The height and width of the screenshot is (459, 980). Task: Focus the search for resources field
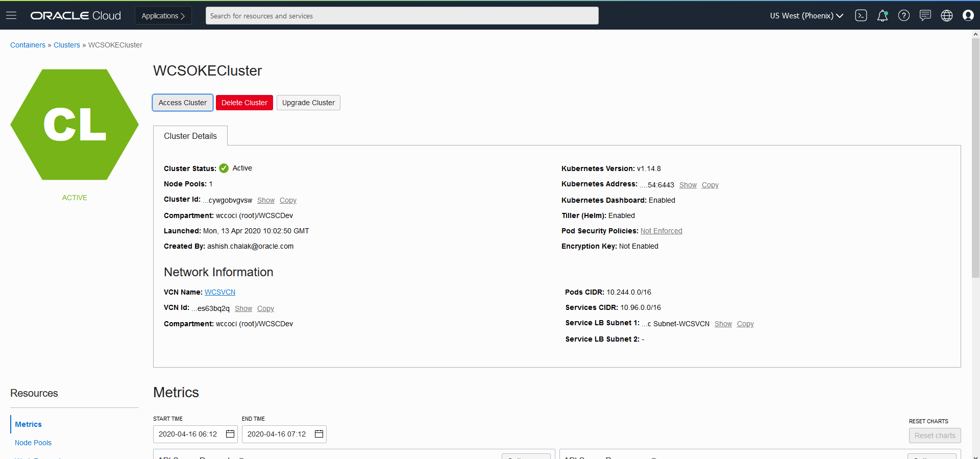point(402,15)
